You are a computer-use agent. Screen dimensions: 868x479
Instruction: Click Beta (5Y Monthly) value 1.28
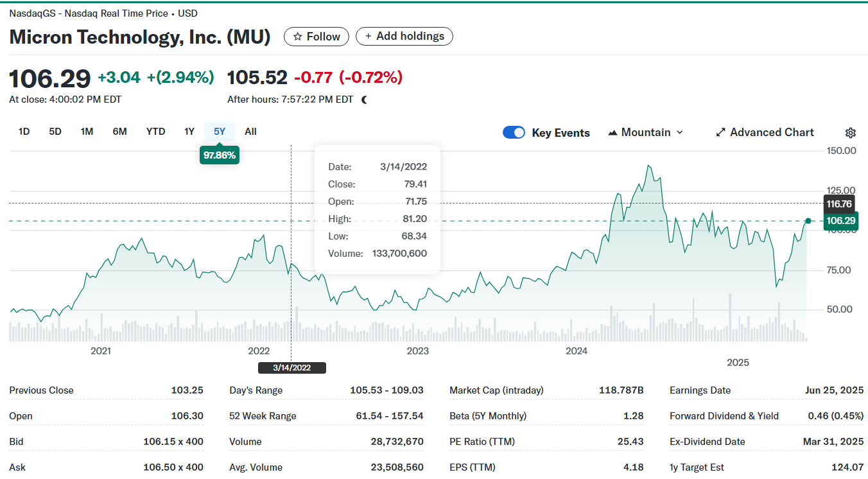coord(634,416)
